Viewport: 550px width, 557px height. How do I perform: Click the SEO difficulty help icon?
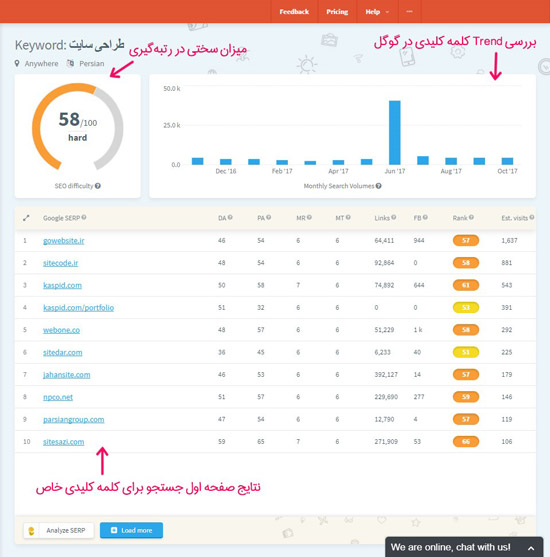[98, 186]
